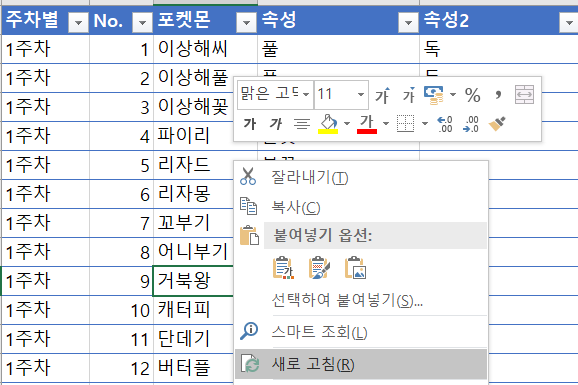Viewport: 578px width, 385px height.
Task: Select cell 이상해꽃
Action: click(194, 107)
